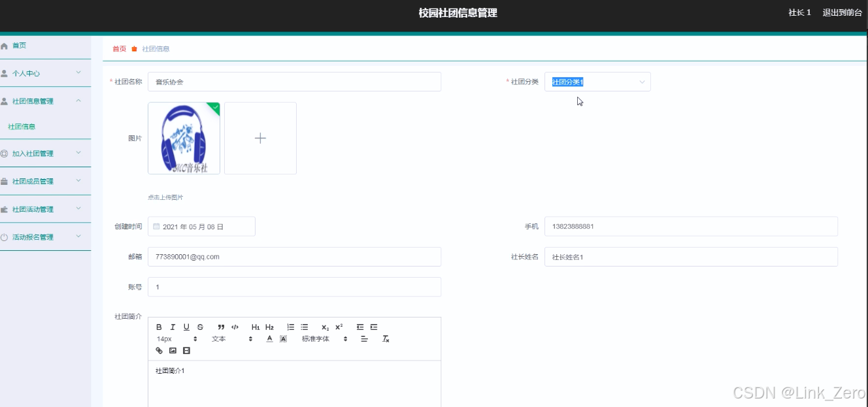Image resolution: width=868 pixels, height=407 pixels.
Task: Toggle strikethrough formatting in the editor
Action: point(200,327)
